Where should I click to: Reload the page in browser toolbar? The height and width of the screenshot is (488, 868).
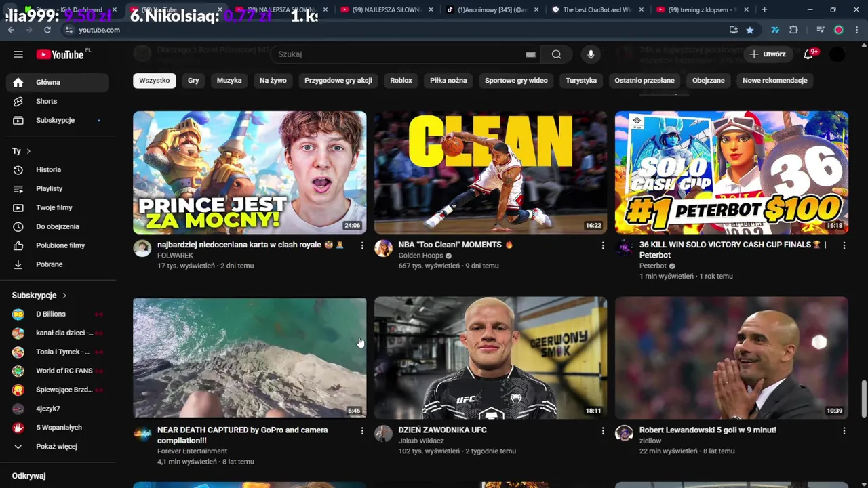pos(47,30)
